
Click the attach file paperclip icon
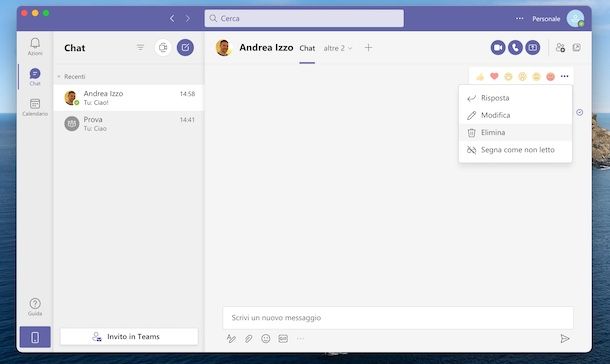pyautogui.click(x=249, y=339)
